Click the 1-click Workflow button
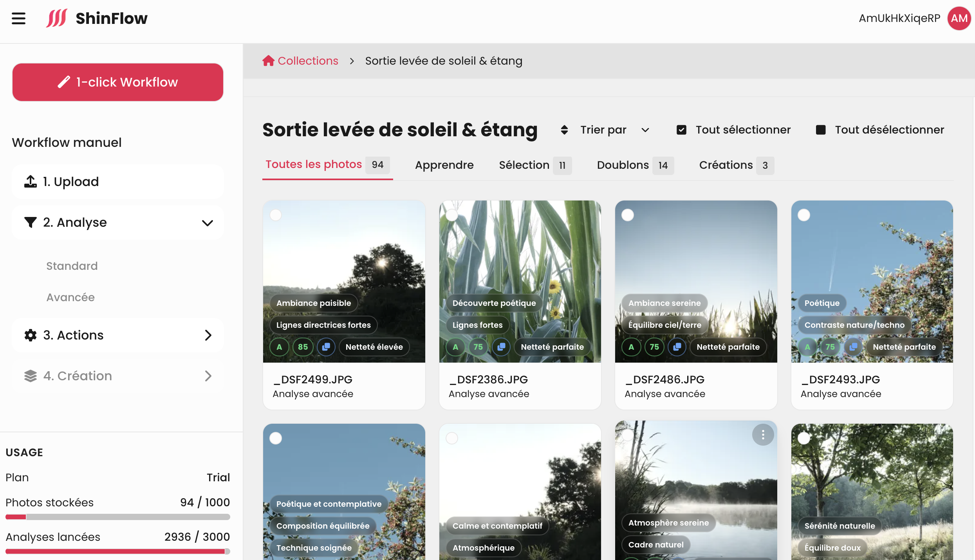The image size is (975, 560). [x=118, y=82]
